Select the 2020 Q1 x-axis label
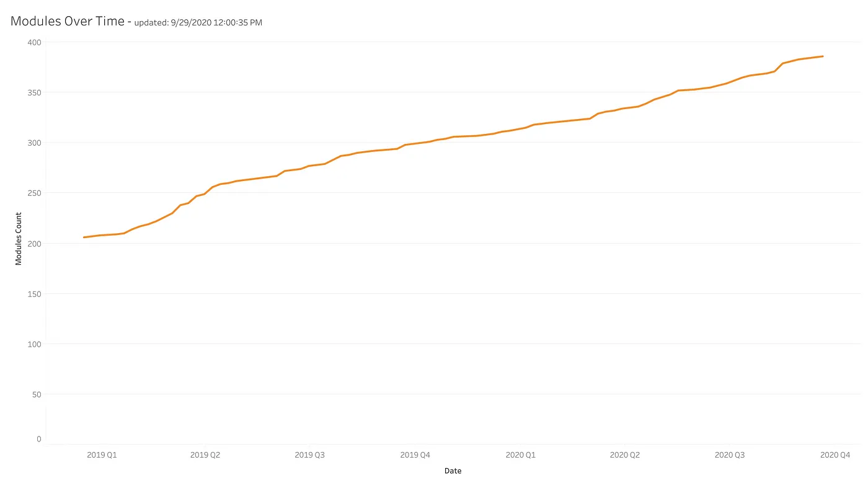 point(521,455)
